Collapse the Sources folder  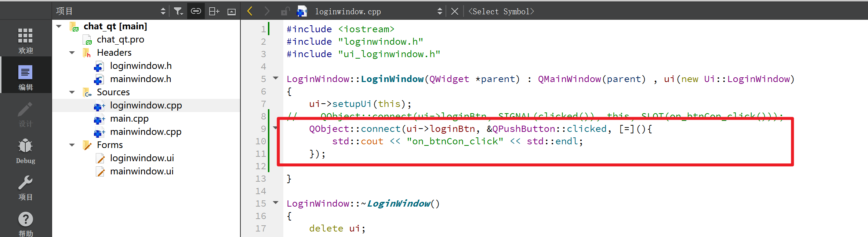(x=72, y=92)
